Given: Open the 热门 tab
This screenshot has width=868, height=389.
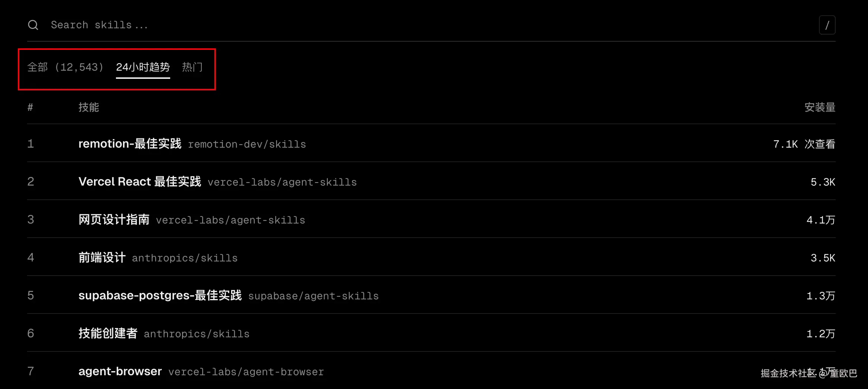Looking at the screenshot, I should [192, 67].
